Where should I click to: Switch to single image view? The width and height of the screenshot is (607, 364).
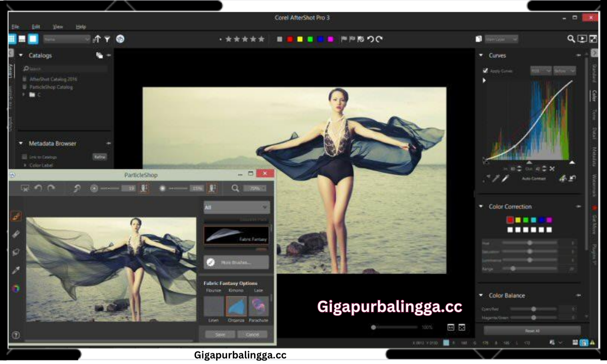click(33, 39)
